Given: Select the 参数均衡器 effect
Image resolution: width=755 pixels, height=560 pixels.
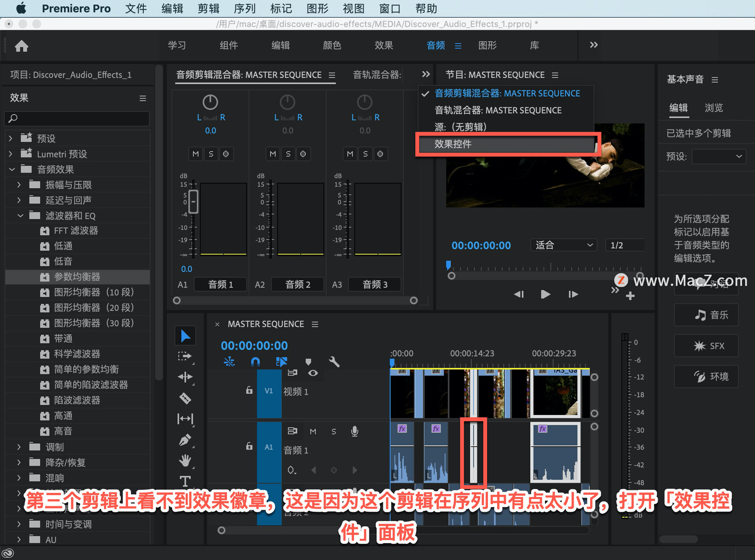Looking at the screenshot, I should coord(77,277).
